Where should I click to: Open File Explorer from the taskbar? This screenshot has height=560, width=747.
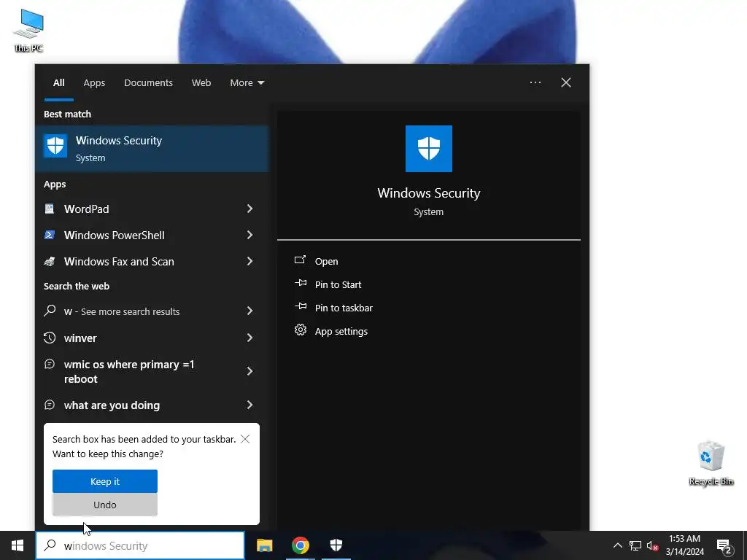pyautogui.click(x=264, y=545)
